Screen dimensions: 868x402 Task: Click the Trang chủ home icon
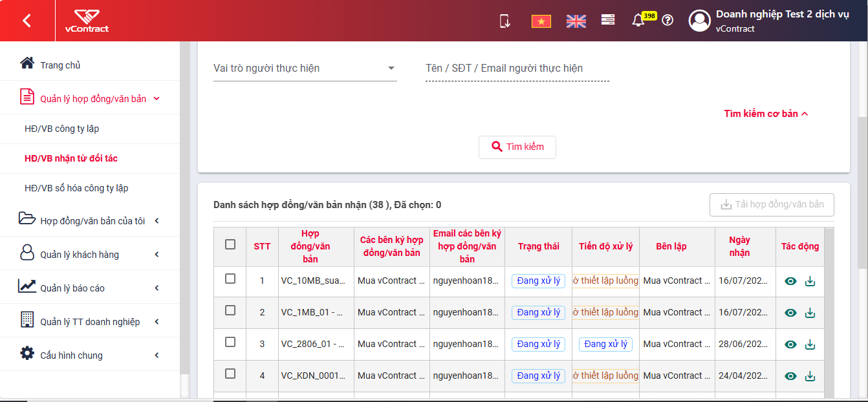pos(27,63)
